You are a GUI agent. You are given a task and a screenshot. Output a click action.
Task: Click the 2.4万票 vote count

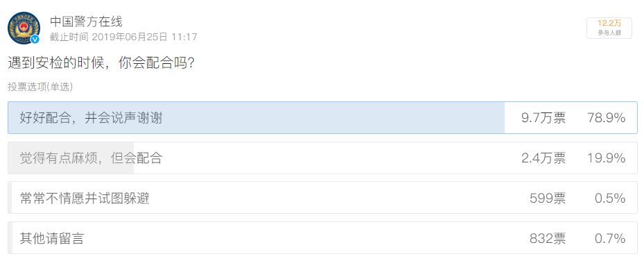543,158
